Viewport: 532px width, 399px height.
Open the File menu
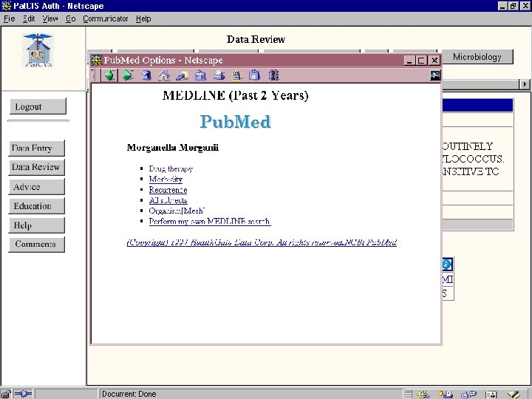click(9, 18)
